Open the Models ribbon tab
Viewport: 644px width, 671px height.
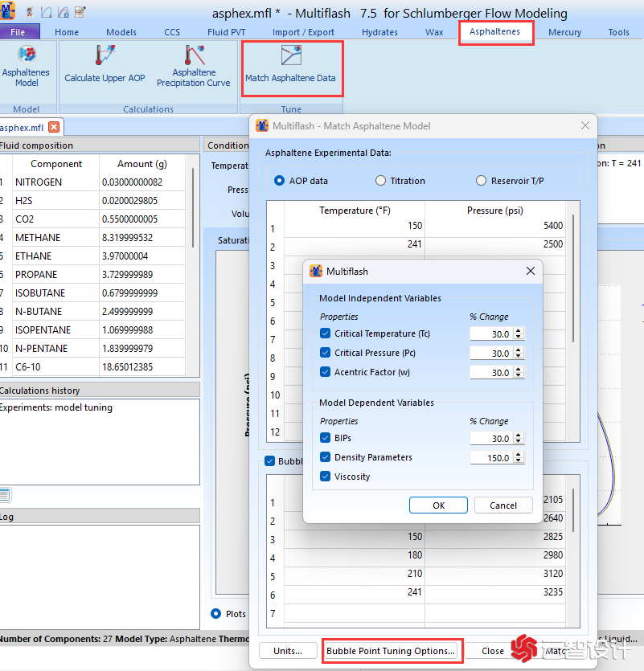click(121, 32)
